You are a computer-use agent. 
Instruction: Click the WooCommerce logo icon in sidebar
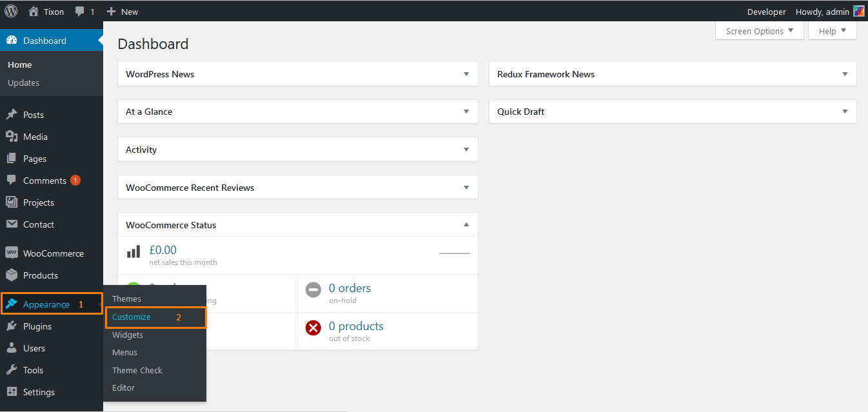tap(12, 253)
